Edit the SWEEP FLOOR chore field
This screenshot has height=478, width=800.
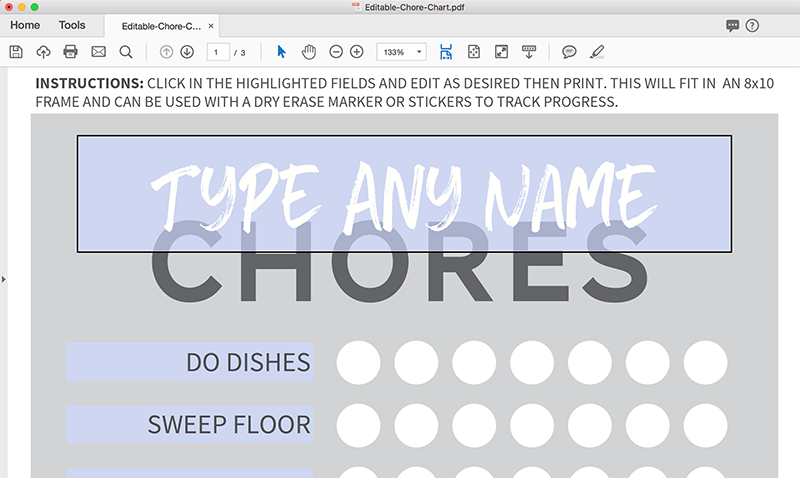(189, 424)
